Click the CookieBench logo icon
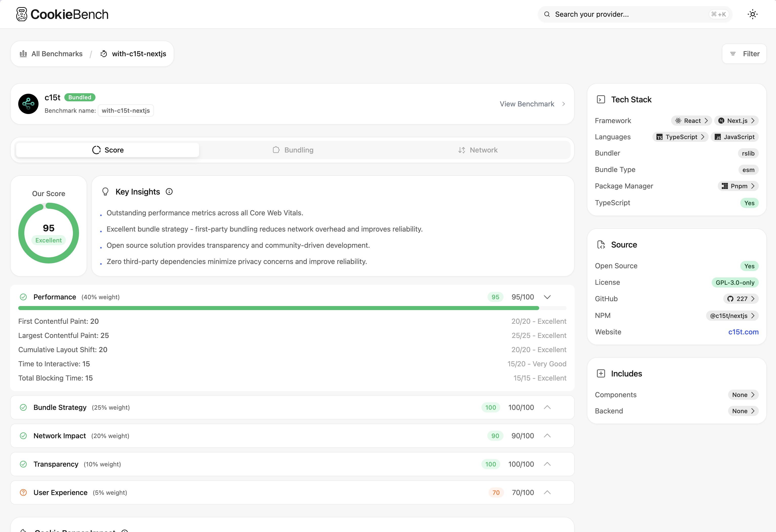 22,14
